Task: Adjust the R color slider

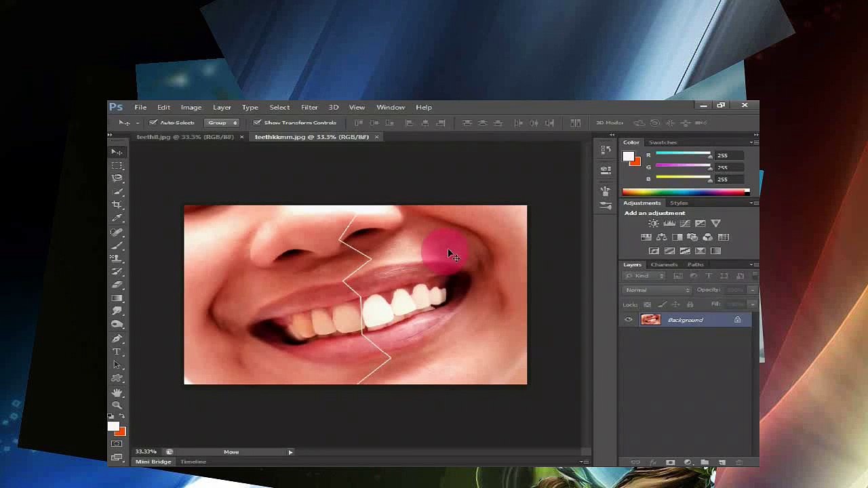Action: pos(682,155)
